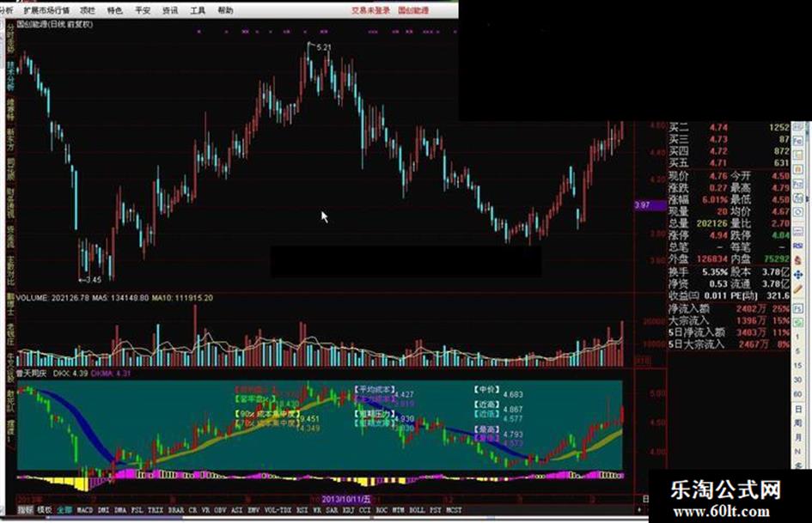Click the green icon under the FS icon
The image size is (812, 523).
(797, 322)
